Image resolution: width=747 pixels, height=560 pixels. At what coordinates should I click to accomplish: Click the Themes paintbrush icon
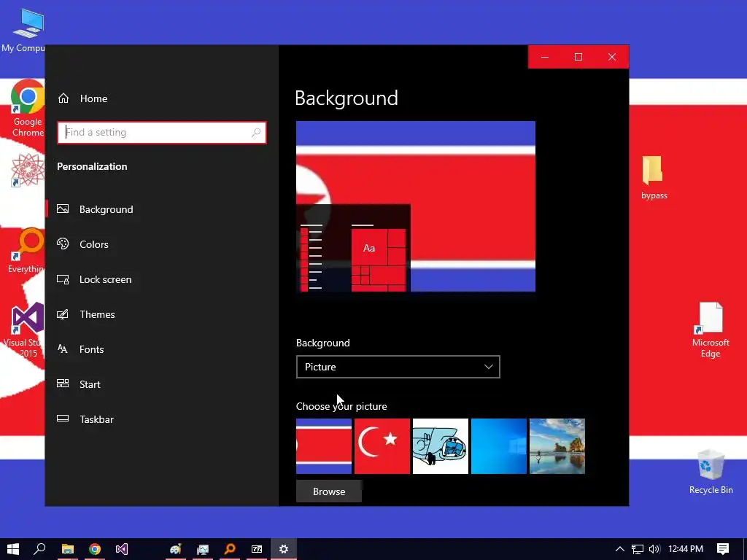(63, 314)
